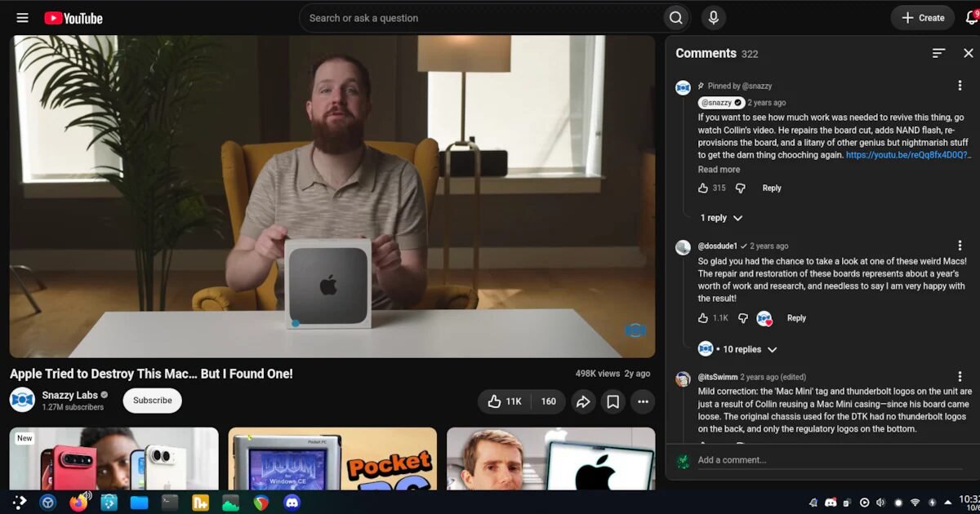
Task: Click the creator heart badge on @dosdude1 comment
Action: (x=764, y=318)
